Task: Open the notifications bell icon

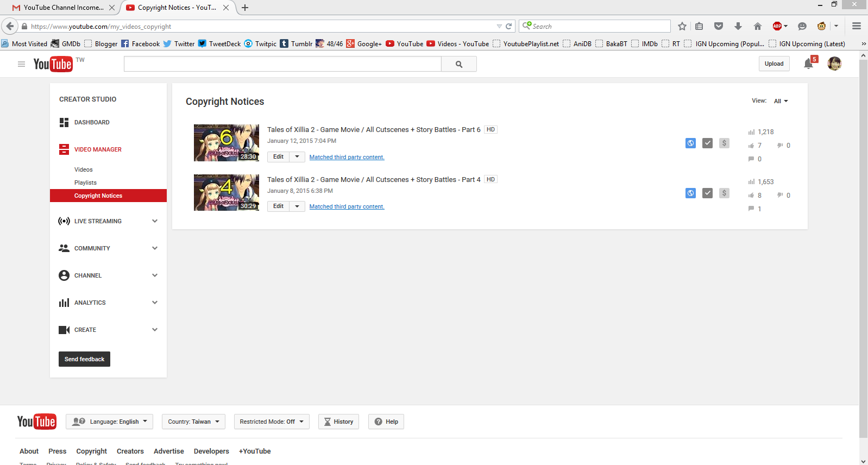Action: pos(808,64)
